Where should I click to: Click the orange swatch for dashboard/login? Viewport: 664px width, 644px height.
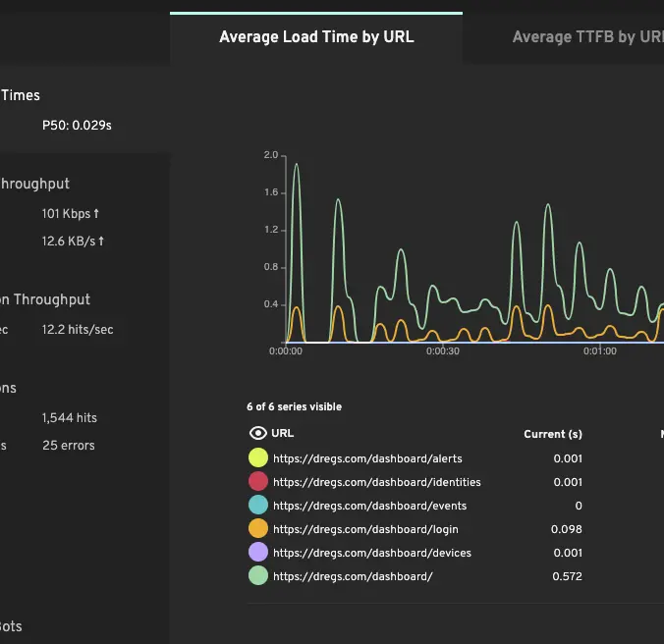[x=258, y=529]
